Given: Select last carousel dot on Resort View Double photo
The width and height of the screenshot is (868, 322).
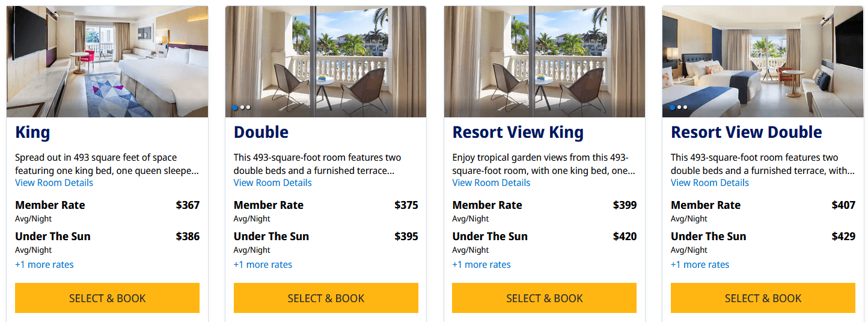Looking at the screenshot, I should click(685, 108).
